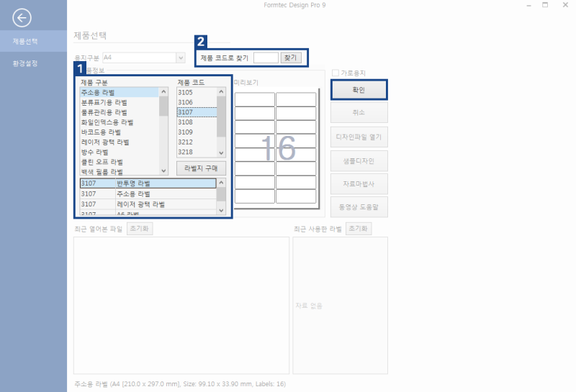The width and height of the screenshot is (576, 392).
Task: Select 물류관리용 라벨 category
Action: point(120,112)
